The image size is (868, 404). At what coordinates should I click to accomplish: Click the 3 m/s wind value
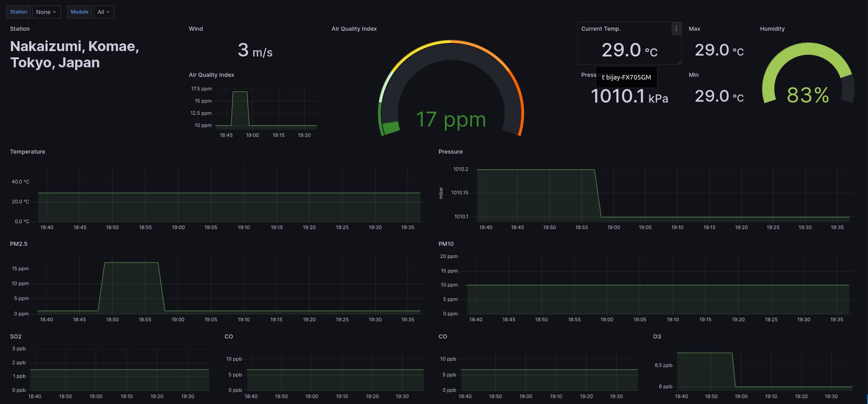(x=255, y=50)
